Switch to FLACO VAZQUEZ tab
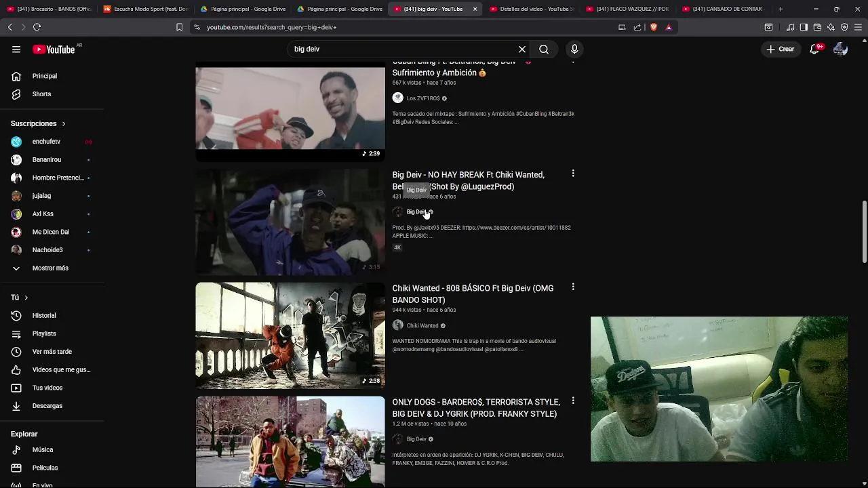Image resolution: width=868 pixels, height=488 pixels. point(627,9)
